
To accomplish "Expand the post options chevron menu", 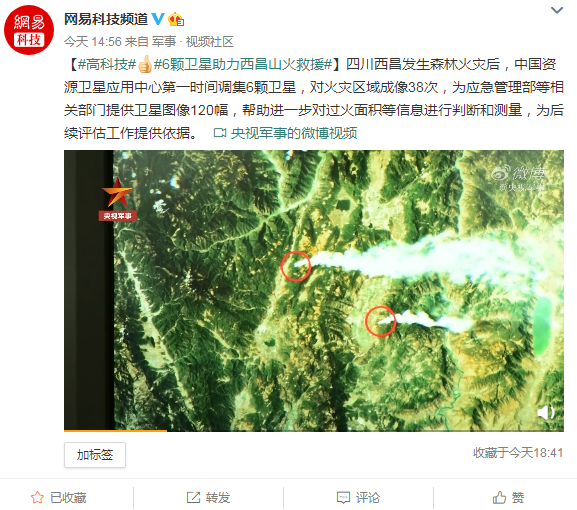I will pyautogui.click(x=557, y=10).
